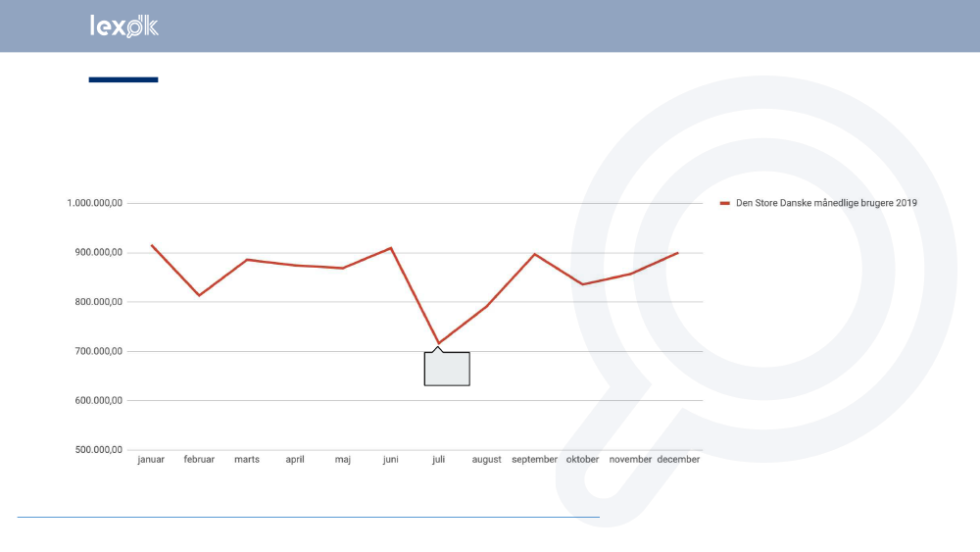
Task: Select the juni month label
Action: [x=390, y=459]
